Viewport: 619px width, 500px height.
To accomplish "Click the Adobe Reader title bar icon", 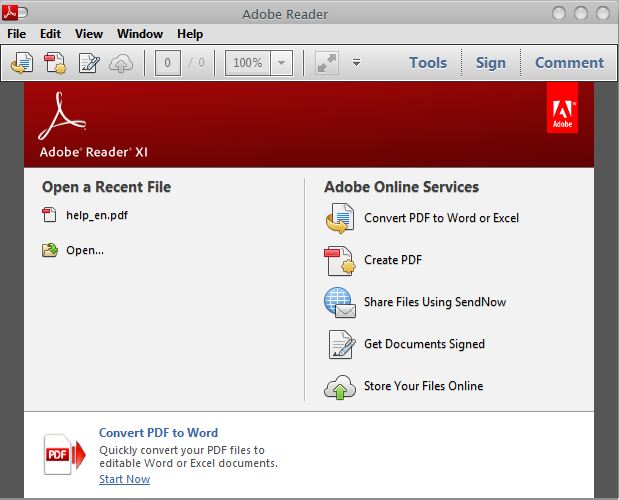I will [10, 13].
